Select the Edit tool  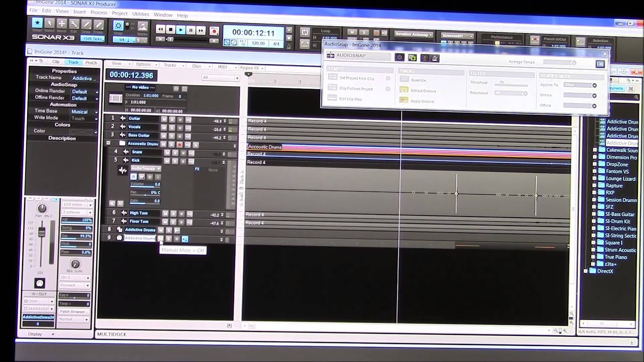74,24
